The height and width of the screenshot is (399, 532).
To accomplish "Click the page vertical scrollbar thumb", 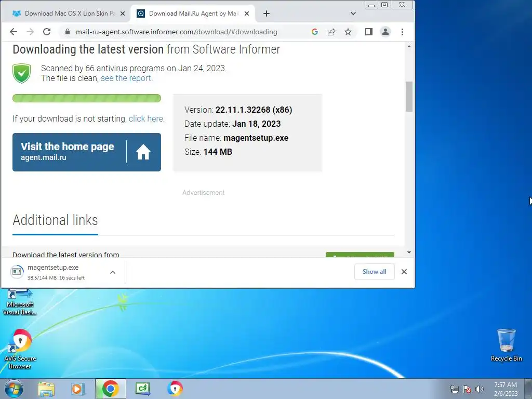I will pos(409,97).
